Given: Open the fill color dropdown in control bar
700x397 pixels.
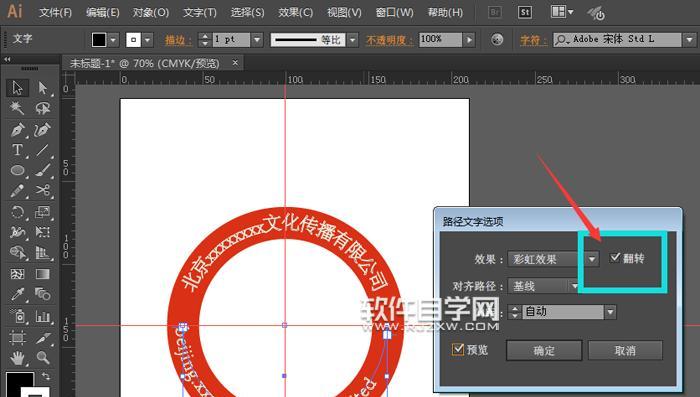Looking at the screenshot, I should (113, 40).
